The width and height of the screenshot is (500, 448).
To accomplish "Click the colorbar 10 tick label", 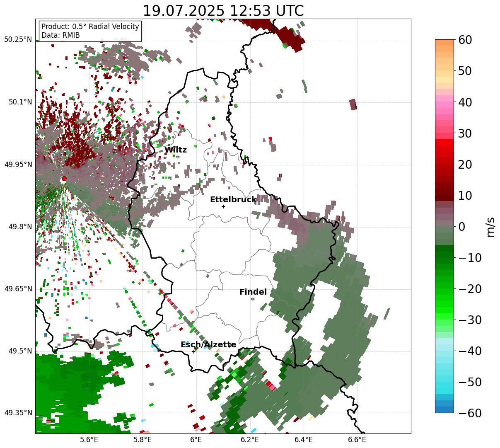I will click(x=466, y=195).
